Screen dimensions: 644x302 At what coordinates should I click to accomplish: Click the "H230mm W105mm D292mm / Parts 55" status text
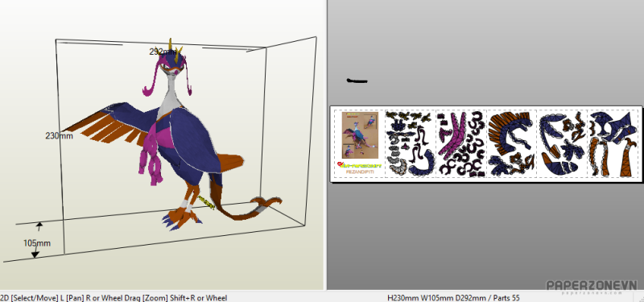(454, 298)
